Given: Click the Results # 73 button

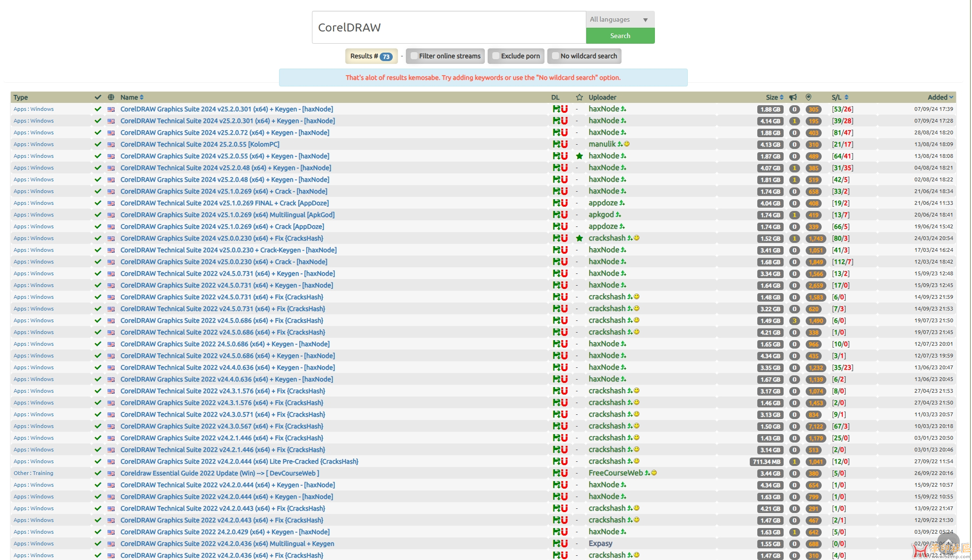Looking at the screenshot, I should pyautogui.click(x=371, y=56).
